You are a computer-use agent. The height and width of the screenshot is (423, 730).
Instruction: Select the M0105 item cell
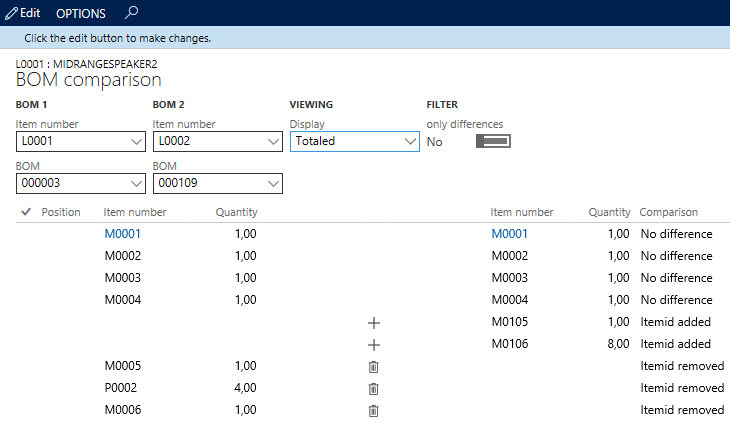click(510, 322)
